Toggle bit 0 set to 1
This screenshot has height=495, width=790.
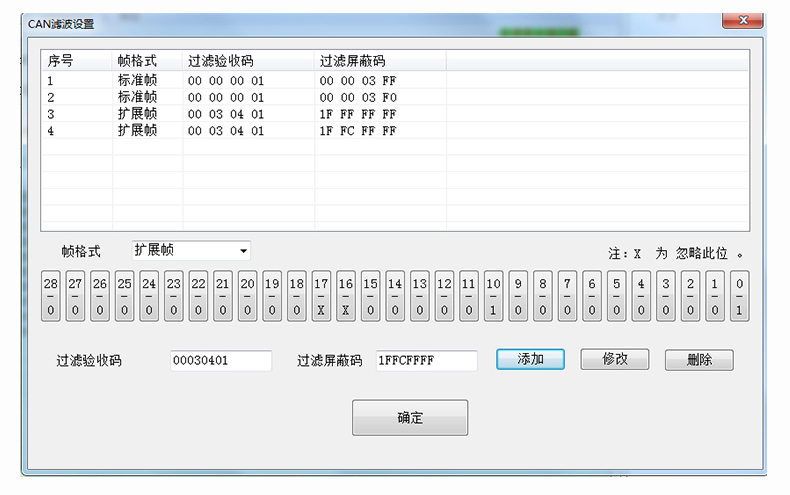pos(740,296)
